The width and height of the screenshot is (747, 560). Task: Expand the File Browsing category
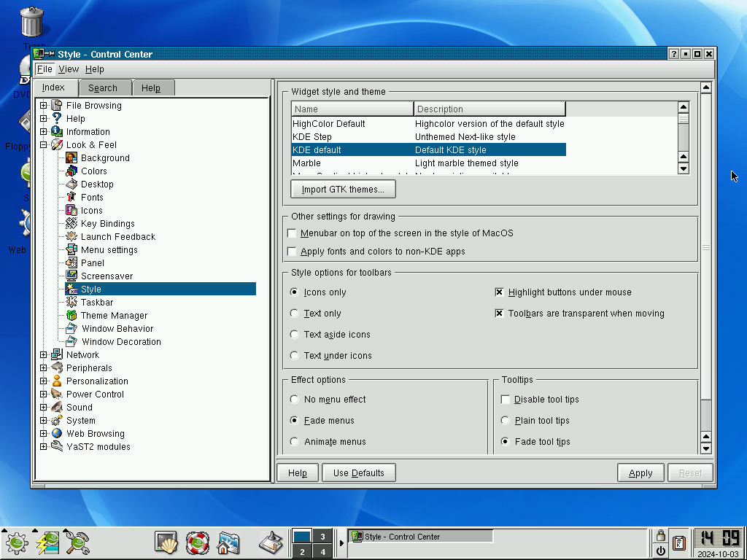coord(43,105)
